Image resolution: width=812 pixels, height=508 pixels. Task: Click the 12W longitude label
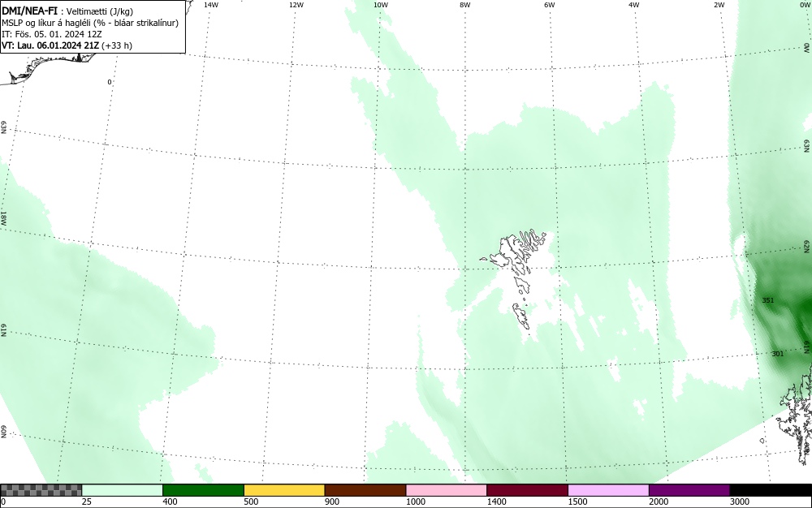[x=296, y=5]
